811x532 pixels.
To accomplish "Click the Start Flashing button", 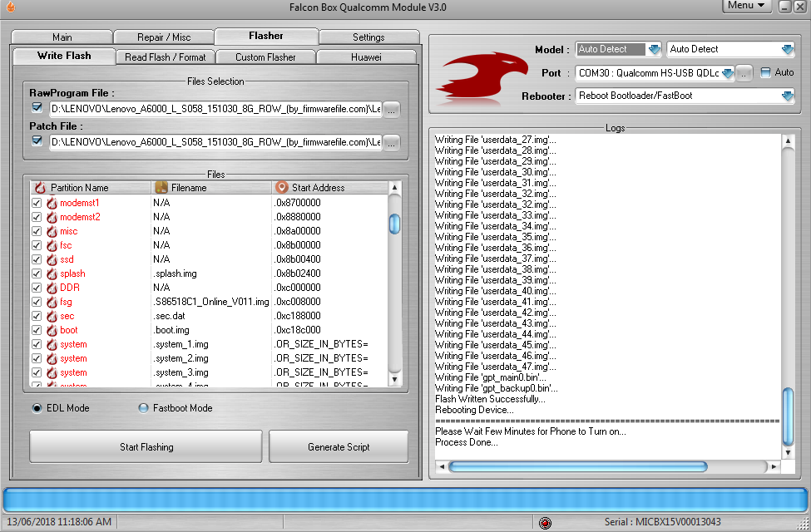I will pos(146,446).
